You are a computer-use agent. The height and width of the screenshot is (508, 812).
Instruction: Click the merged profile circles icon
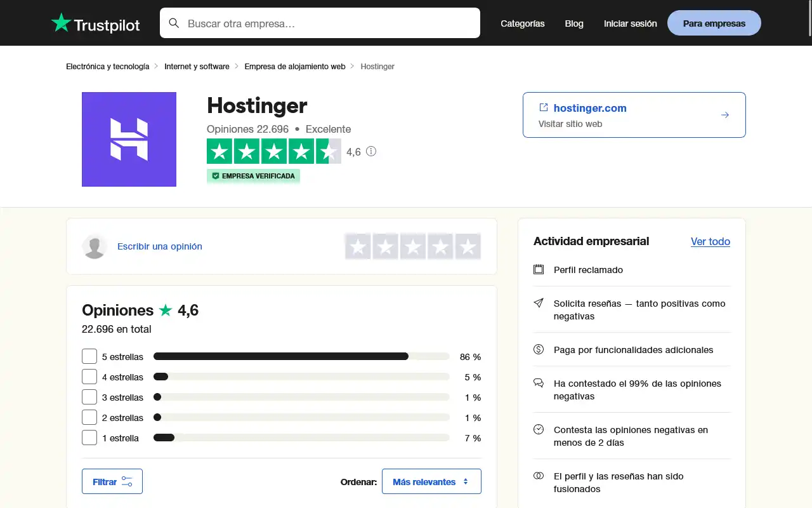(539, 476)
